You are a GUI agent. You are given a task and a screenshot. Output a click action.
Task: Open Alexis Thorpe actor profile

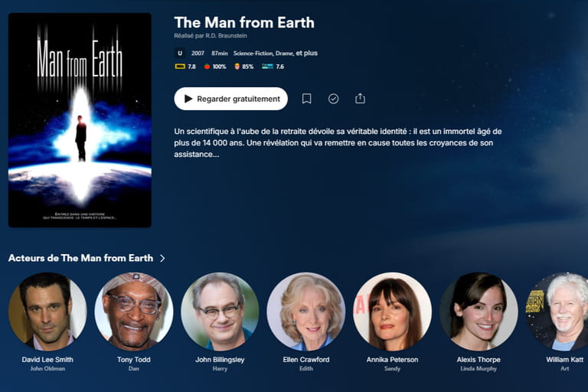[x=479, y=312]
